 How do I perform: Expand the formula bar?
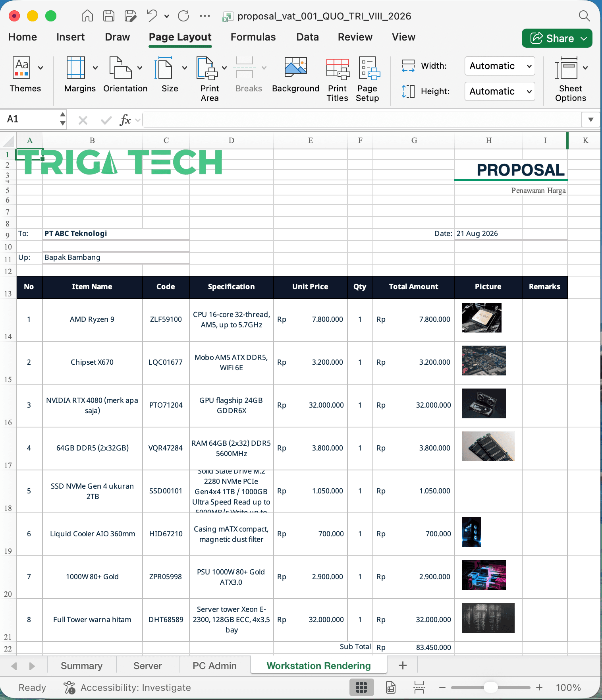591,120
